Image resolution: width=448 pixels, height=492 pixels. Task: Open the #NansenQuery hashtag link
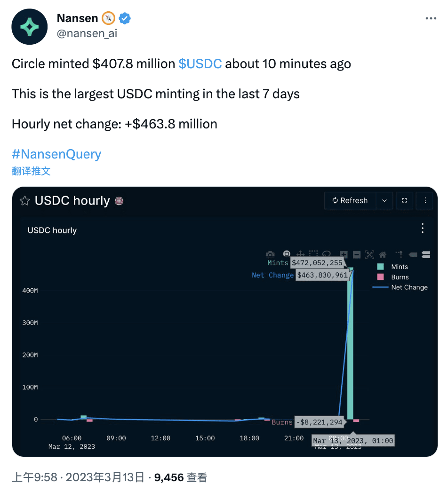tap(56, 154)
